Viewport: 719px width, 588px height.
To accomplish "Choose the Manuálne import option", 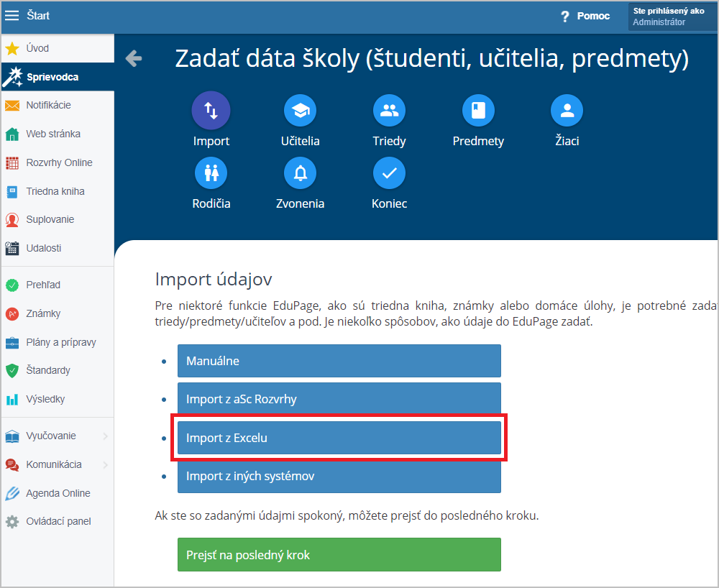I will (x=339, y=361).
